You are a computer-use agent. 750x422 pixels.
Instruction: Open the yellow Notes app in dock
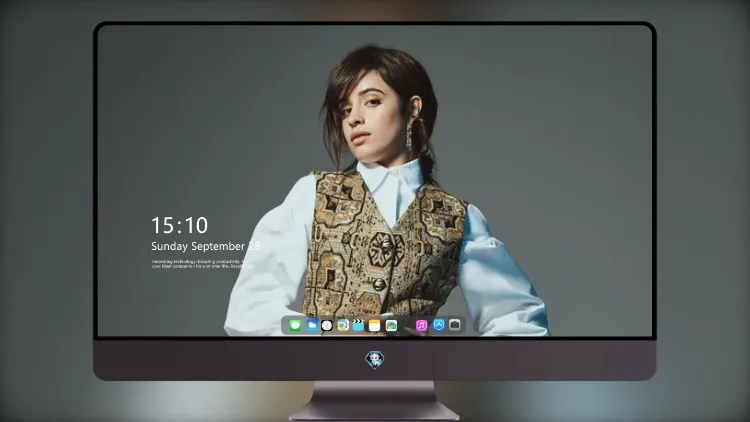pyautogui.click(x=375, y=326)
